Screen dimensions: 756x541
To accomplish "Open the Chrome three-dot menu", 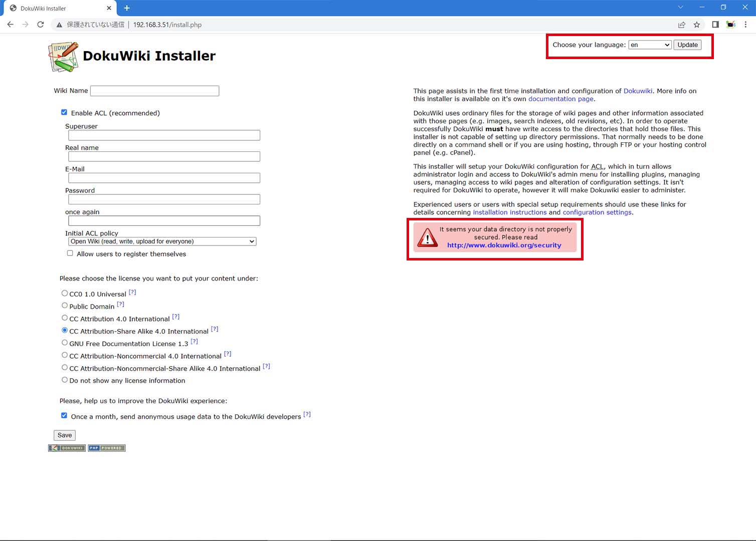I will (746, 25).
